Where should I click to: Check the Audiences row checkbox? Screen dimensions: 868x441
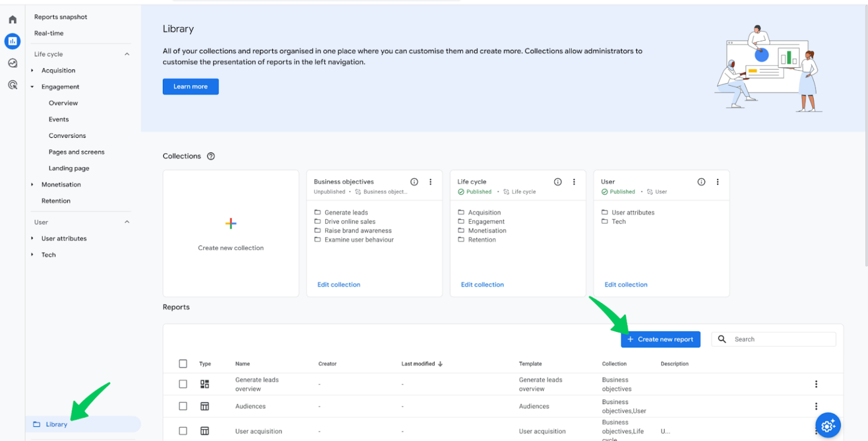(x=183, y=406)
